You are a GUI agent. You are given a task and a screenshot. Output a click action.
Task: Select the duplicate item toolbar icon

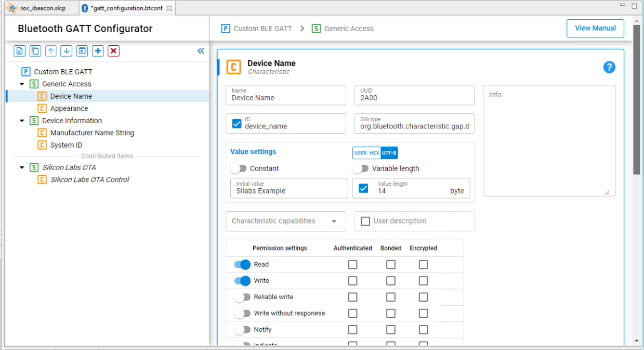click(35, 50)
